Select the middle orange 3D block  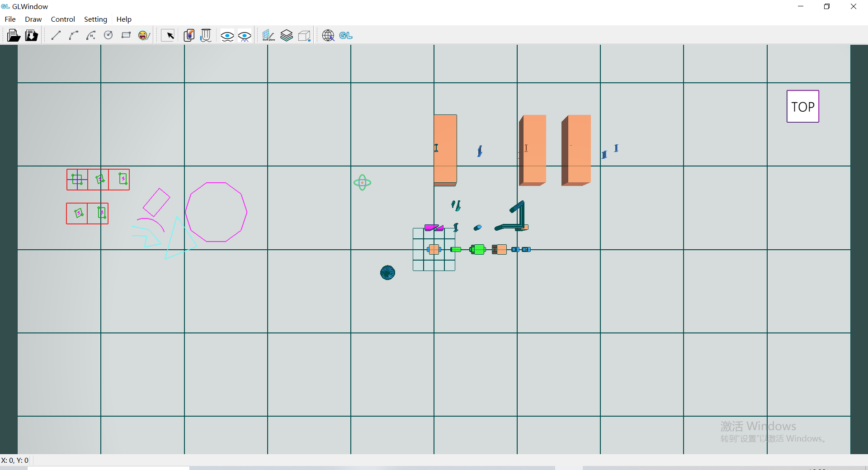tap(533, 150)
